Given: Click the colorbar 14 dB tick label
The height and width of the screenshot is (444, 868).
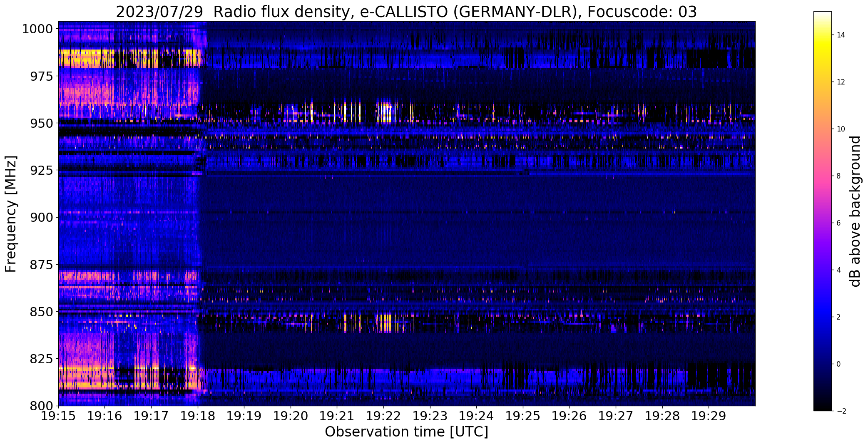Looking at the screenshot, I should coord(841,35).
